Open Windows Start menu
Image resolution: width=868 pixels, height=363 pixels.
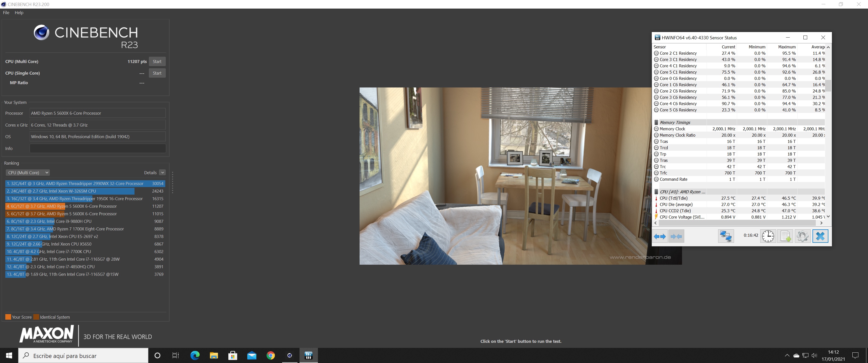click(9, 356)
